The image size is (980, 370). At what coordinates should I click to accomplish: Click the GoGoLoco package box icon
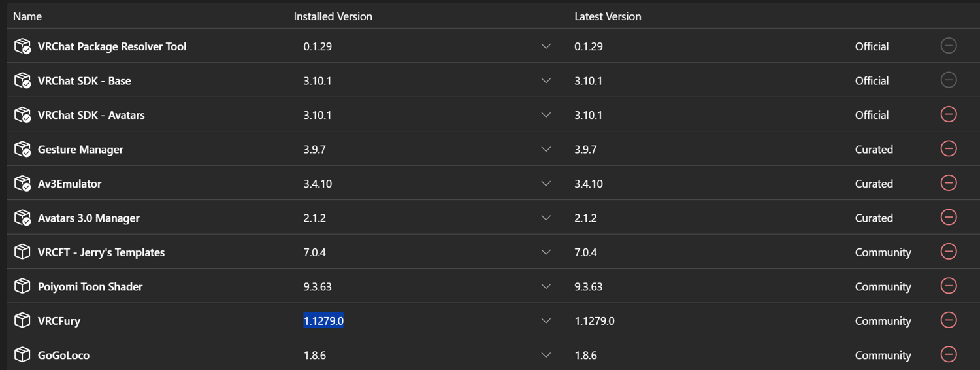tap(22, 354)
